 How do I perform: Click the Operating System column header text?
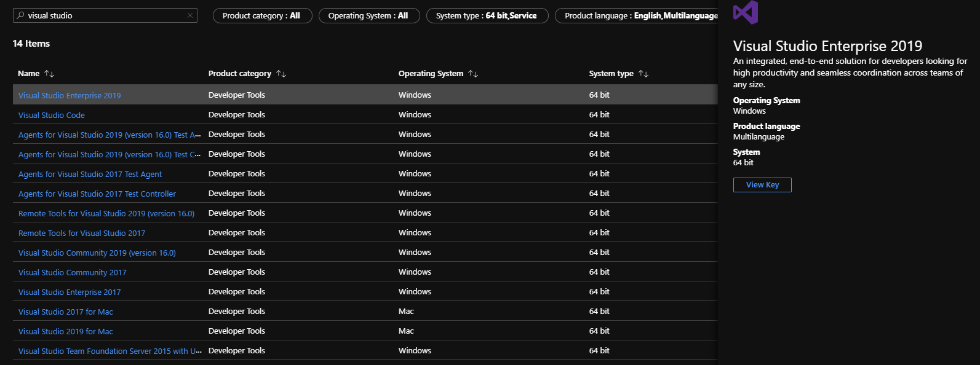[x=431, y=74]
